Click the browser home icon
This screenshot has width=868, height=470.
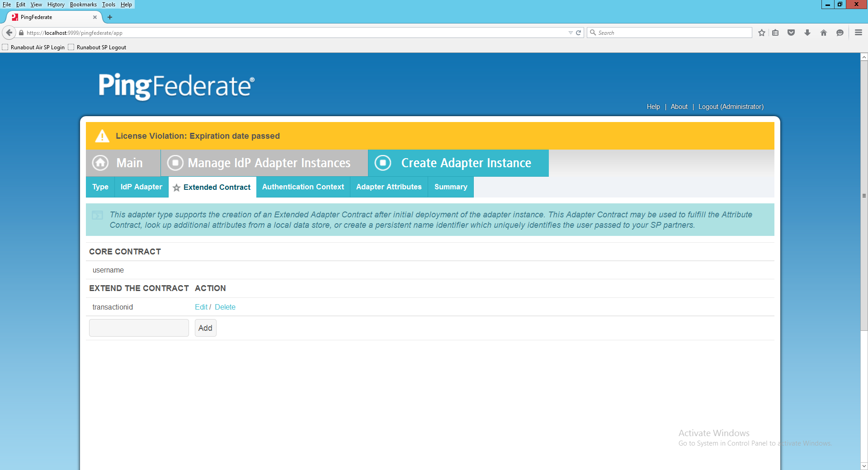(824, 33)
